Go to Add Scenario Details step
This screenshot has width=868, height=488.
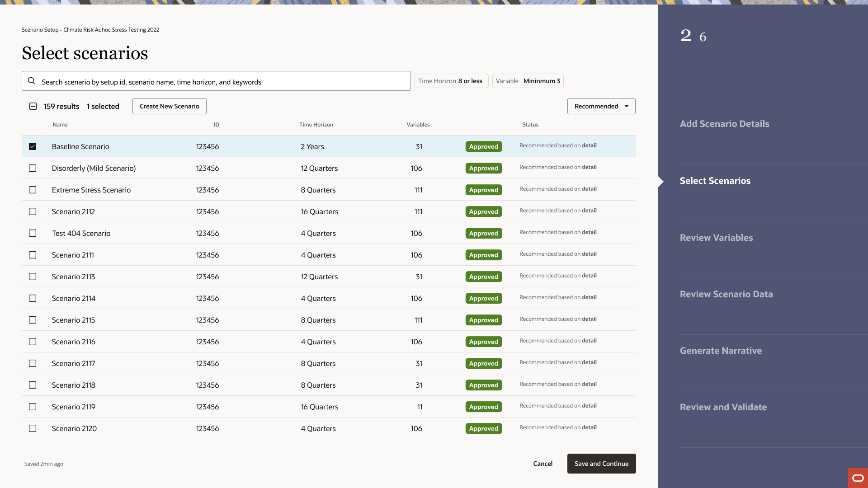pos(724,124)
